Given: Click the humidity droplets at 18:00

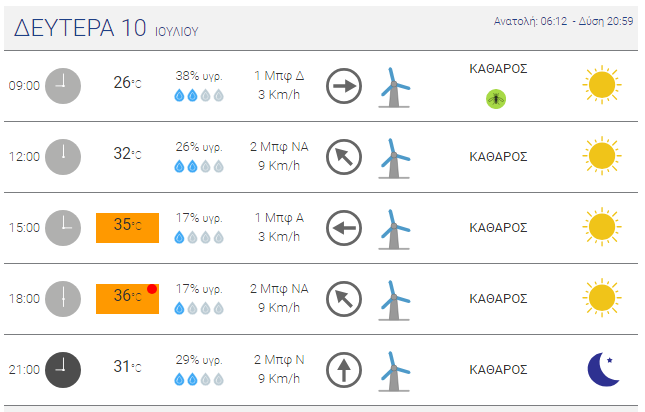Looking at the screenshot, I should [x=199, y=308].
